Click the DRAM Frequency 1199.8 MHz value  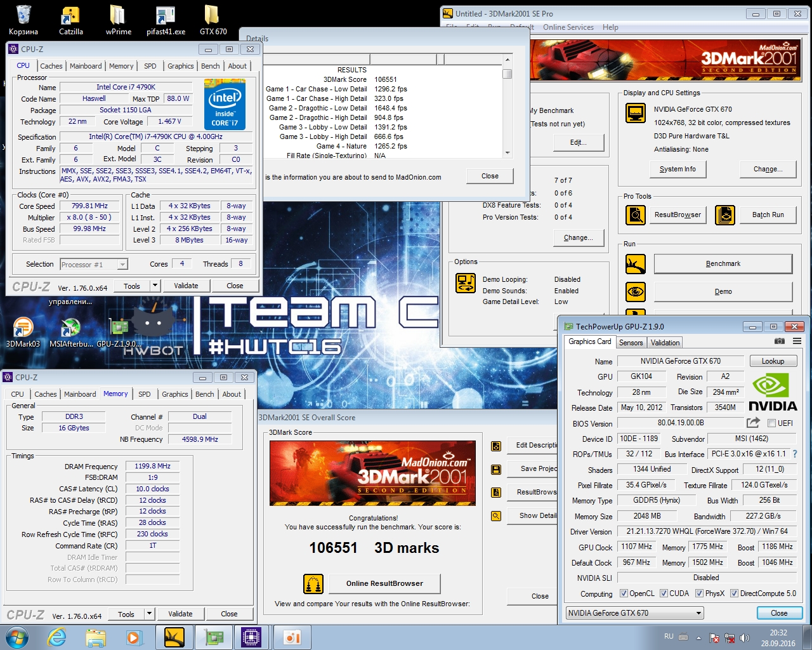coord(152,466)
